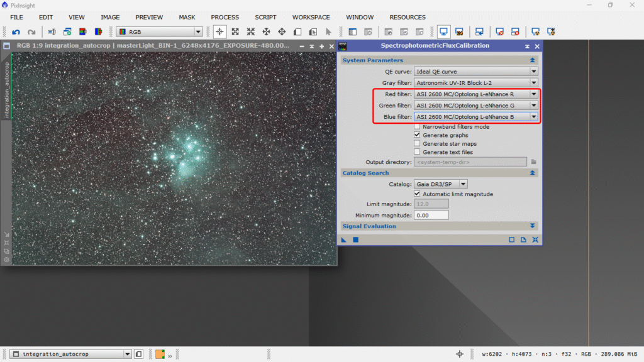Open the Red filter dropdown
The image size is (644, 362).
coord(475,94)
